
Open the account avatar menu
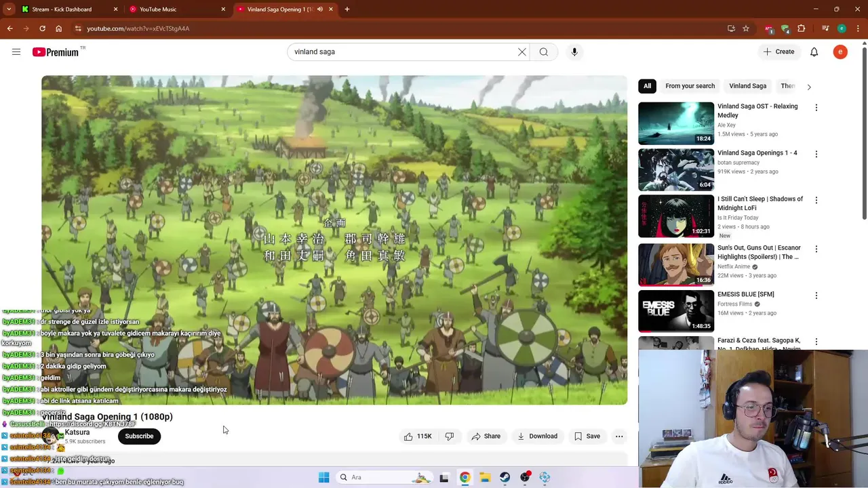[x=840, y=52]
